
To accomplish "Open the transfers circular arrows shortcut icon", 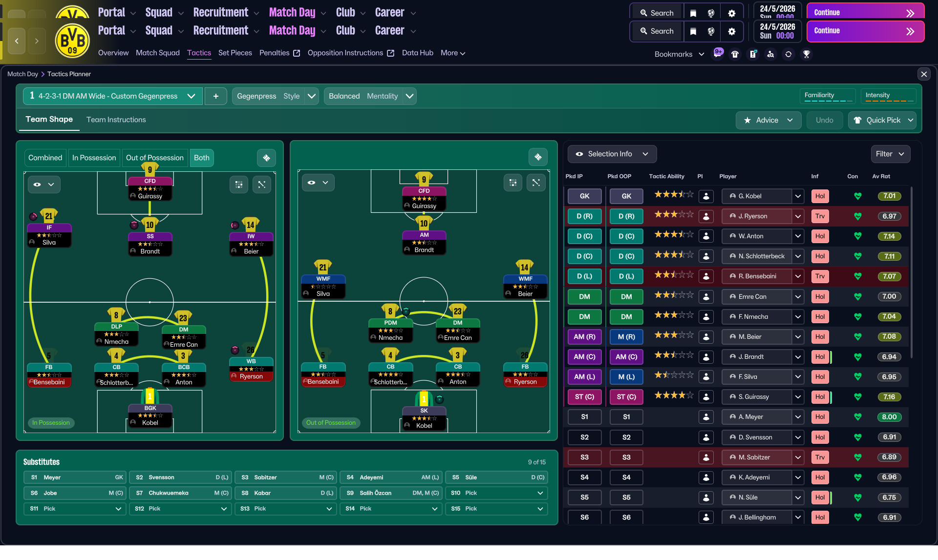I will pos(788,54).
